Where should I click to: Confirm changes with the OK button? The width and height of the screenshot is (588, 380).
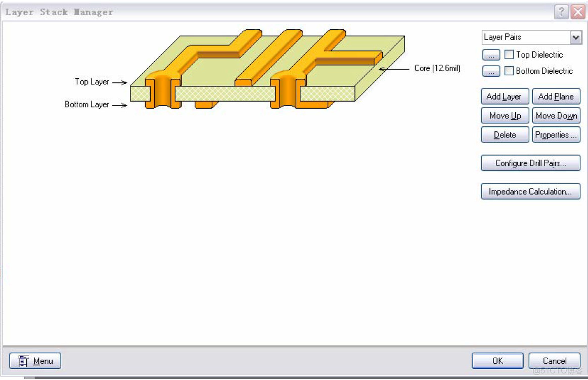[x=497, y=360]
